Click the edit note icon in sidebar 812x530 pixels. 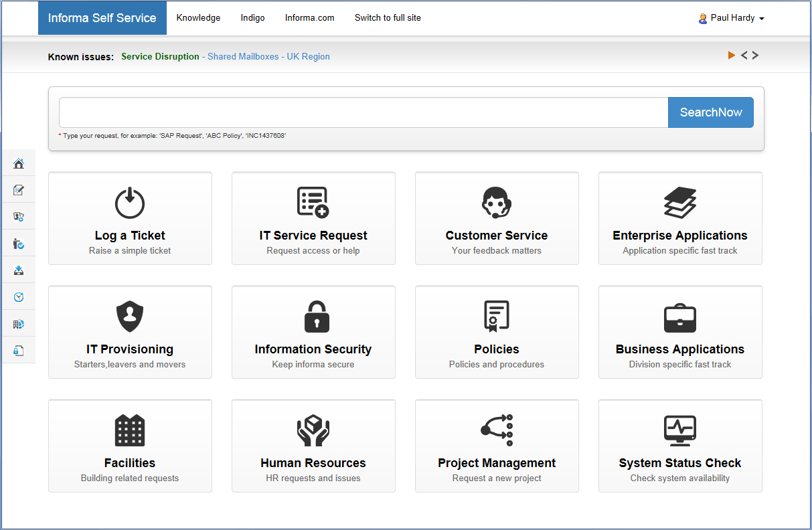coord(19,190)
